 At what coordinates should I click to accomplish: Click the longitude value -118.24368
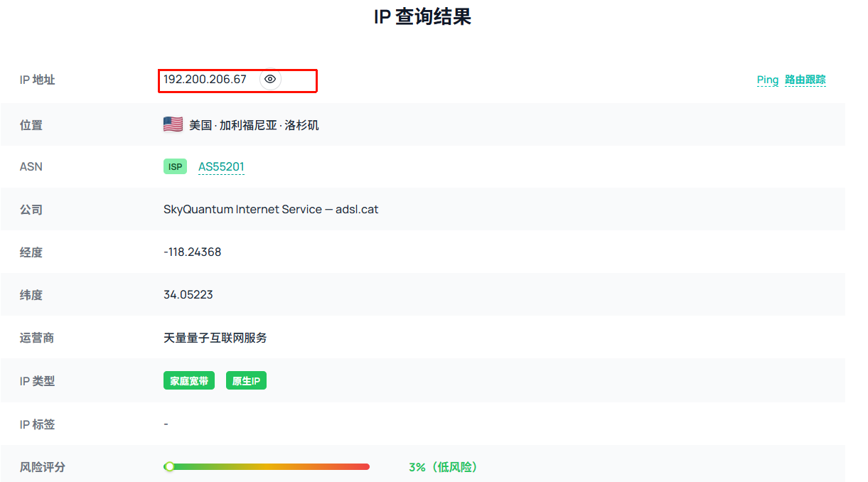point(192,252)
